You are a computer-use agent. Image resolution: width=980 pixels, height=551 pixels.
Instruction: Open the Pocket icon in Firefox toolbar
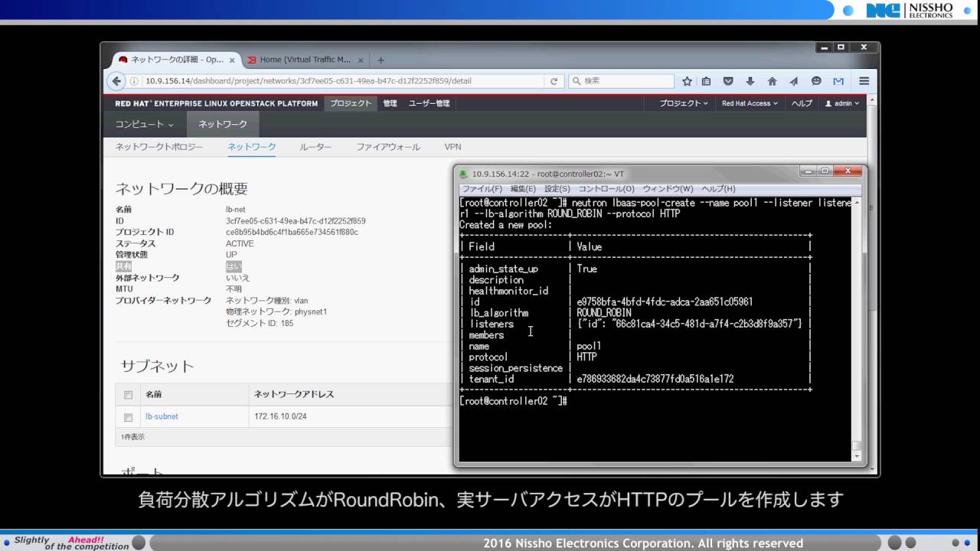point(728,81)
